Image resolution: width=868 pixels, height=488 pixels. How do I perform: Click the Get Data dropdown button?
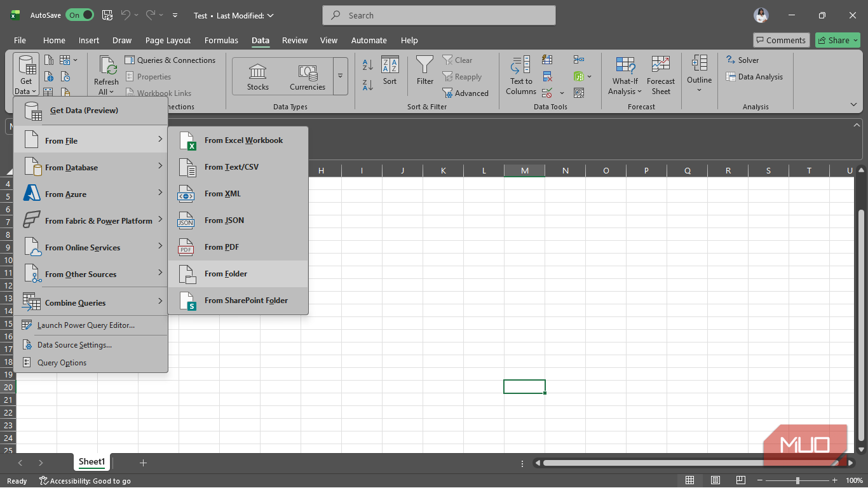point(26,75)
